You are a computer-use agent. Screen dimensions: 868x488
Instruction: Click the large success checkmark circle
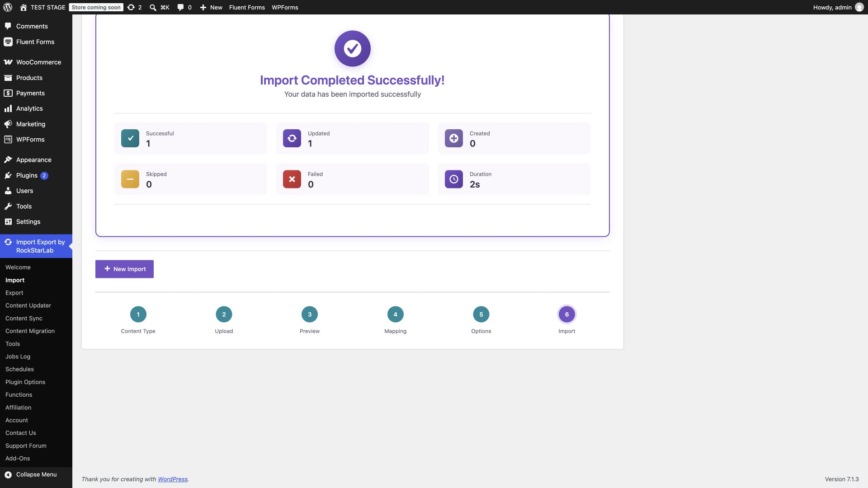pos(353,48)
